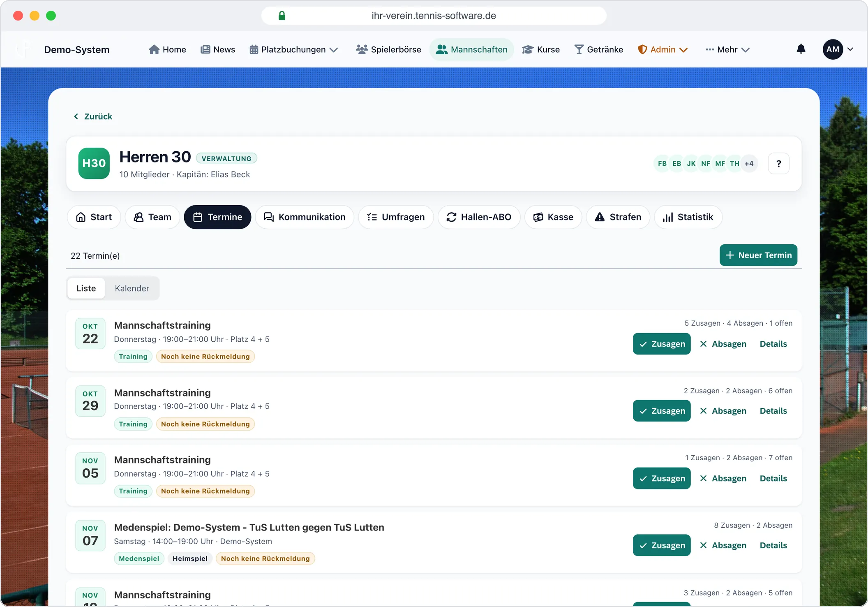The image size is (868, 607).
Task: Open the News navigation item
Action: (x=218, y=49)
